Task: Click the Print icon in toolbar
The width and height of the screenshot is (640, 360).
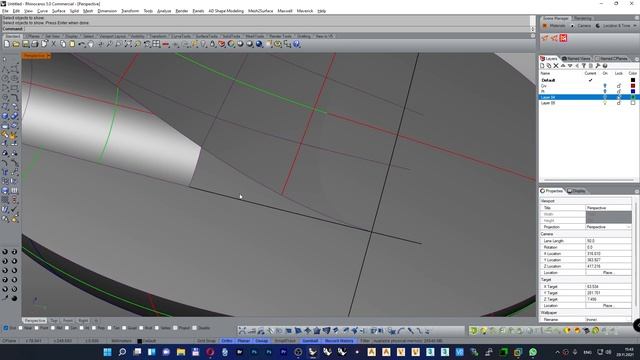Action: (35, 44)
